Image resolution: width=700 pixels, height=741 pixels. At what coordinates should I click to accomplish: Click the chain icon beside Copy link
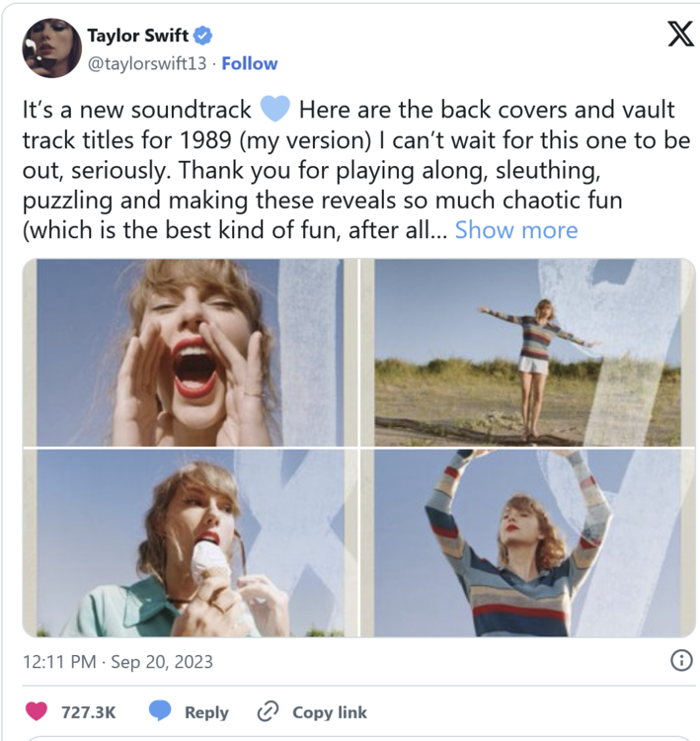[268, 711]
